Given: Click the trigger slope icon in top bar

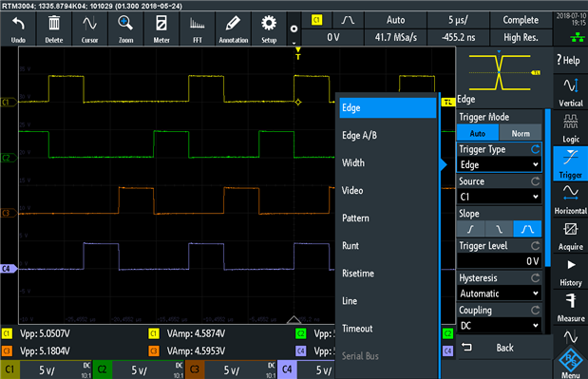Looking at the screenshot, I should 348,20.
